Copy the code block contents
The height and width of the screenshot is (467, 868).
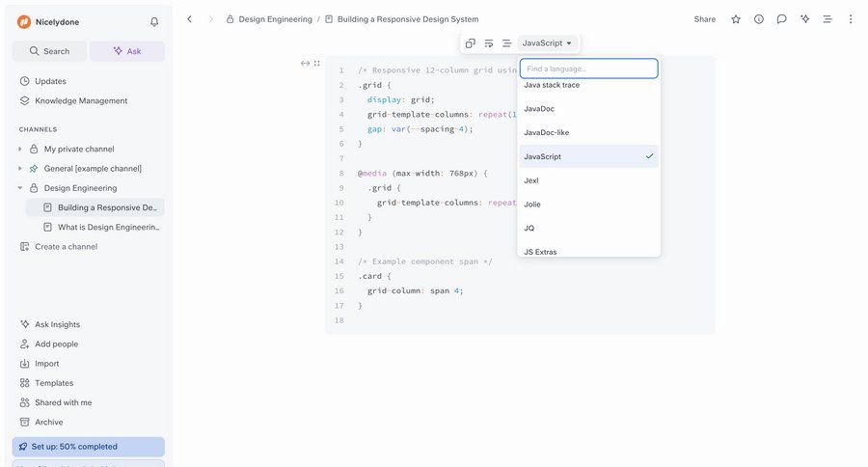click(471, 43)
